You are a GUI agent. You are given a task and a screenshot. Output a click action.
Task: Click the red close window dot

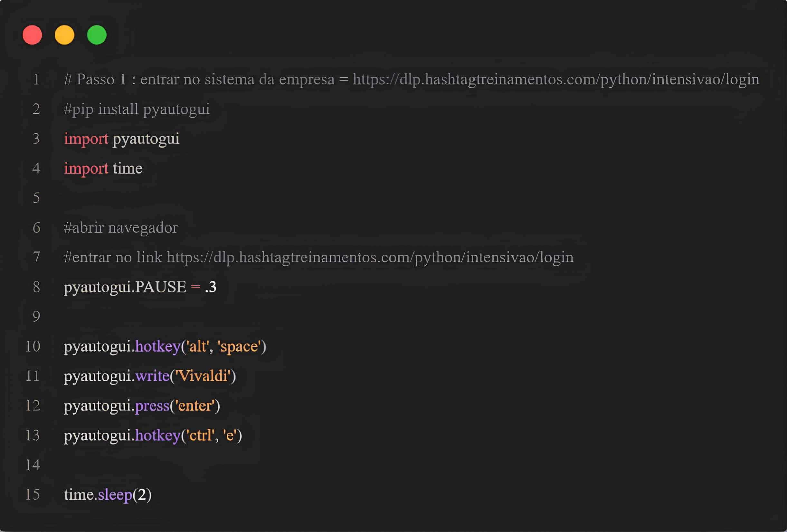pos(32,34)
